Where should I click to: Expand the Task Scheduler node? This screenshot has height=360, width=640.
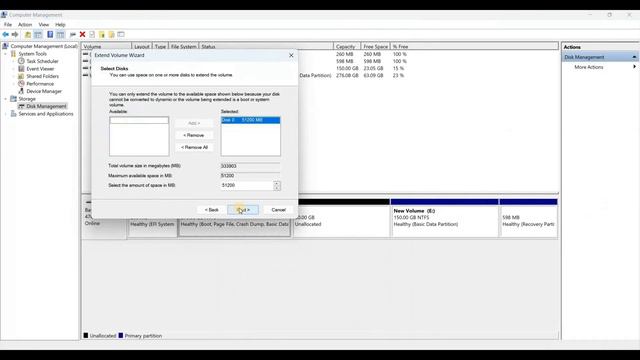coord(13,61)
